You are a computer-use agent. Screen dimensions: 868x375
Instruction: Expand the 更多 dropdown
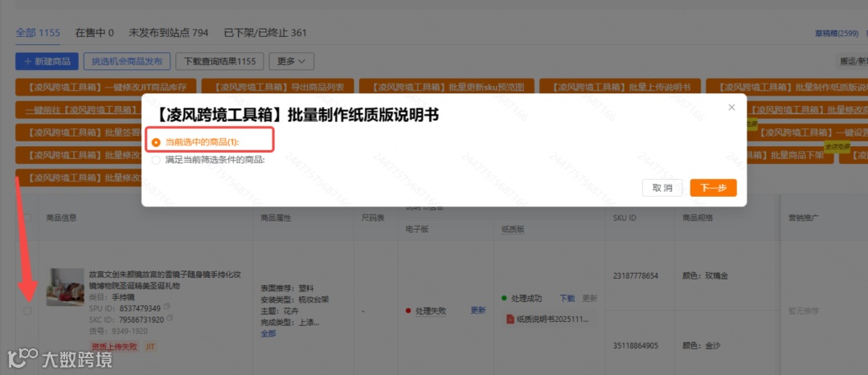(x=291, y=61)
